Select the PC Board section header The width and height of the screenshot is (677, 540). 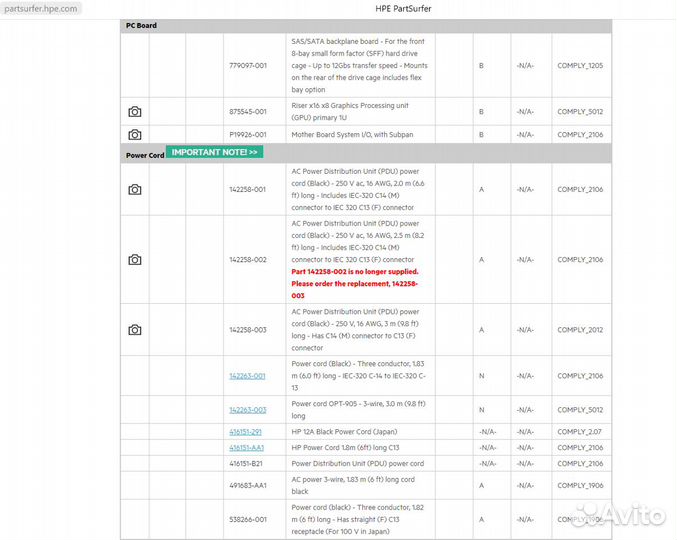(x=141, y=25)
